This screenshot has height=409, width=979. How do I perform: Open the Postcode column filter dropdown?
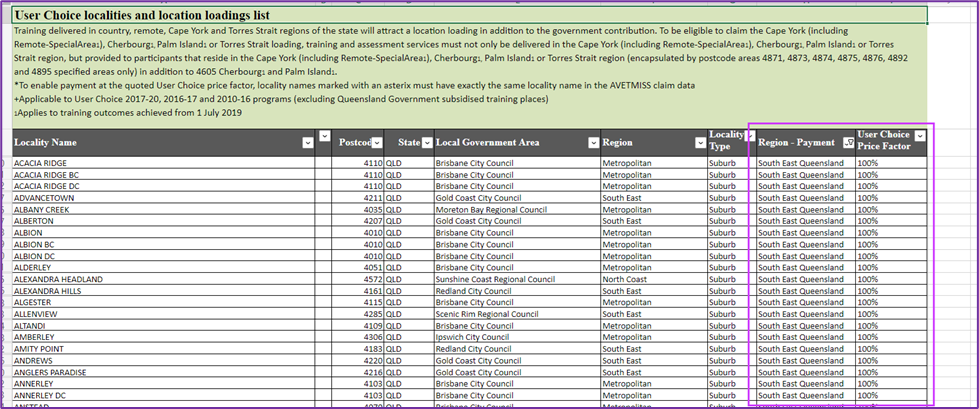point(377,143)
